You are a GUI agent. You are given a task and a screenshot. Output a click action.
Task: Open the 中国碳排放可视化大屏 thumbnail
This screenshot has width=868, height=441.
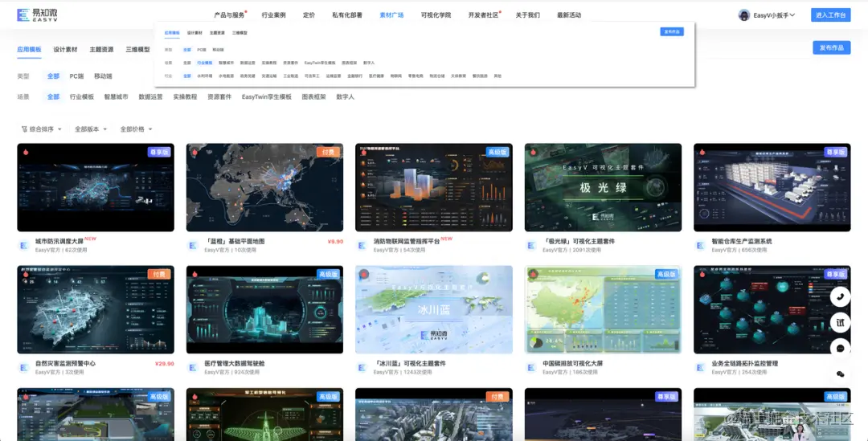603,310
